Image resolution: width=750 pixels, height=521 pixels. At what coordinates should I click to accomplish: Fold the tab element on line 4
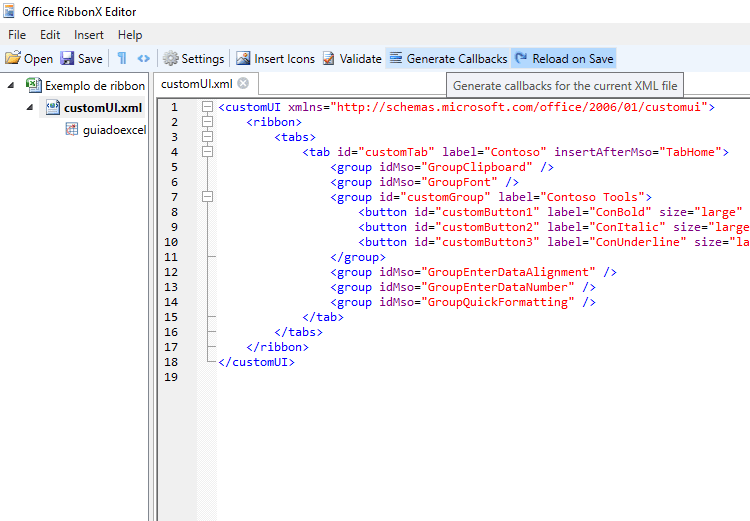[x=207, y=152]
